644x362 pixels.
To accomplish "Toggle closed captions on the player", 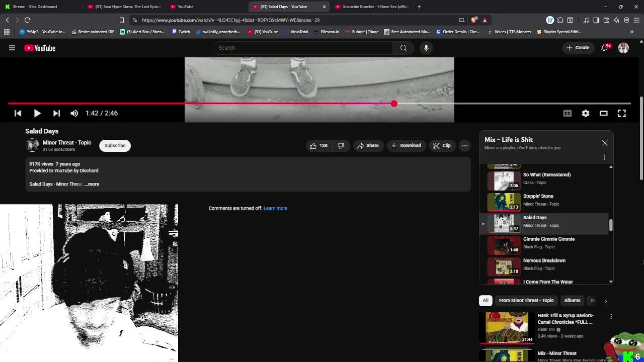I will (568, 113).
